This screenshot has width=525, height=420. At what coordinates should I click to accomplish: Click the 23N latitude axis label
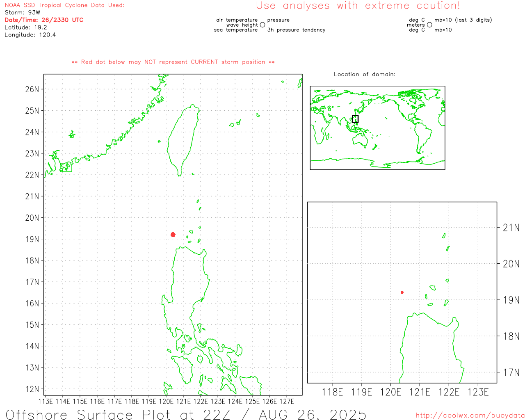click(x=32, y=154)
